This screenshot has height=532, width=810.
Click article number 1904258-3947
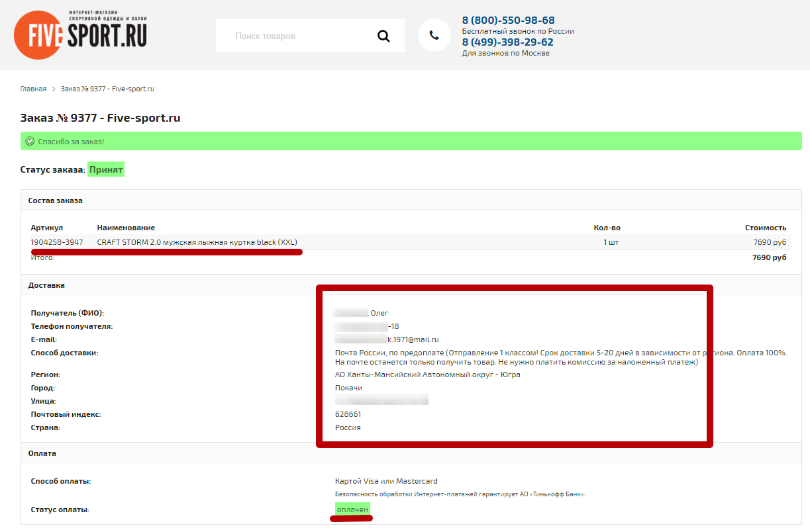[57, 242]
